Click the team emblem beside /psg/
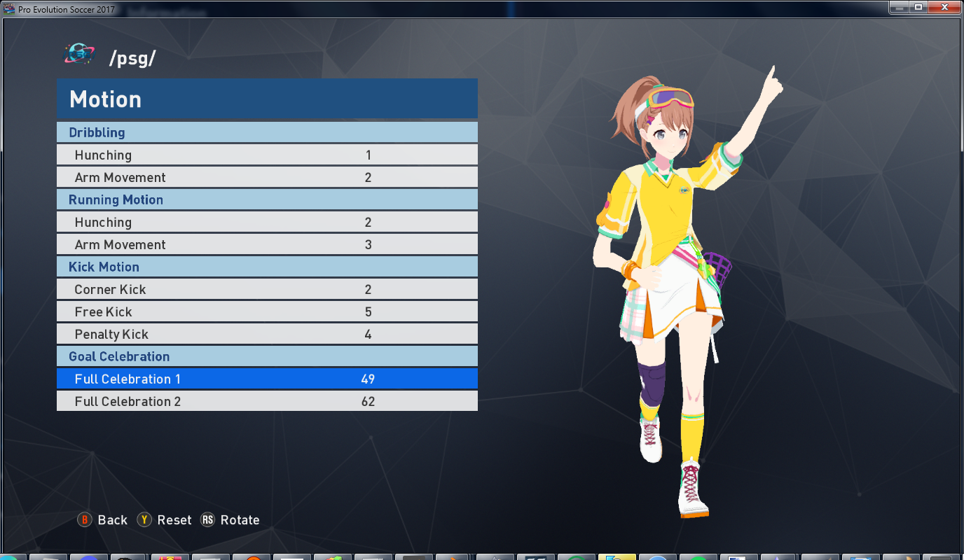 pyautogui.click(x=78, y=55)
